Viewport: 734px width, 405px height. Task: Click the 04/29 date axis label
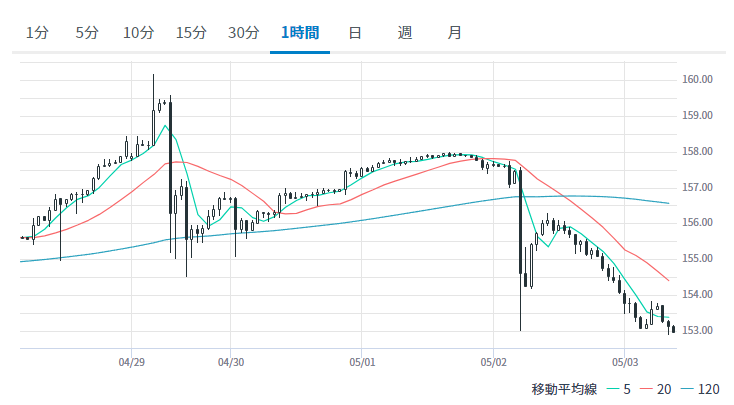[132, 362]
